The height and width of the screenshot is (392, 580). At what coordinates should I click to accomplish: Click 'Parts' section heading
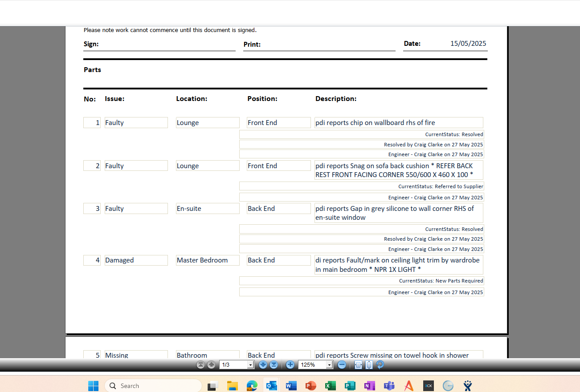click(x=92, y=70)
